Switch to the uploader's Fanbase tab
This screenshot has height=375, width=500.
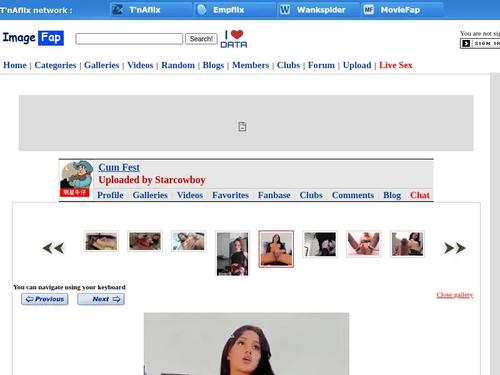click(x=274, y=195)
